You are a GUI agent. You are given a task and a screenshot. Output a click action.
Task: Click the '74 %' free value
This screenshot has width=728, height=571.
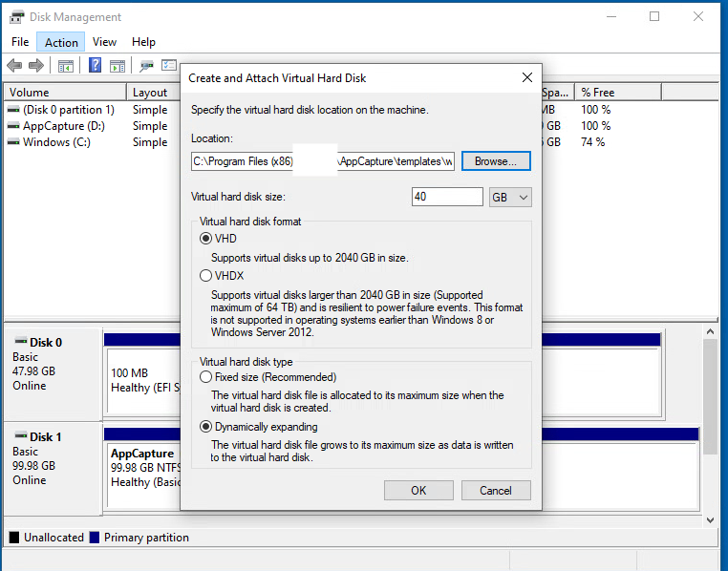(x=593, y=142)
